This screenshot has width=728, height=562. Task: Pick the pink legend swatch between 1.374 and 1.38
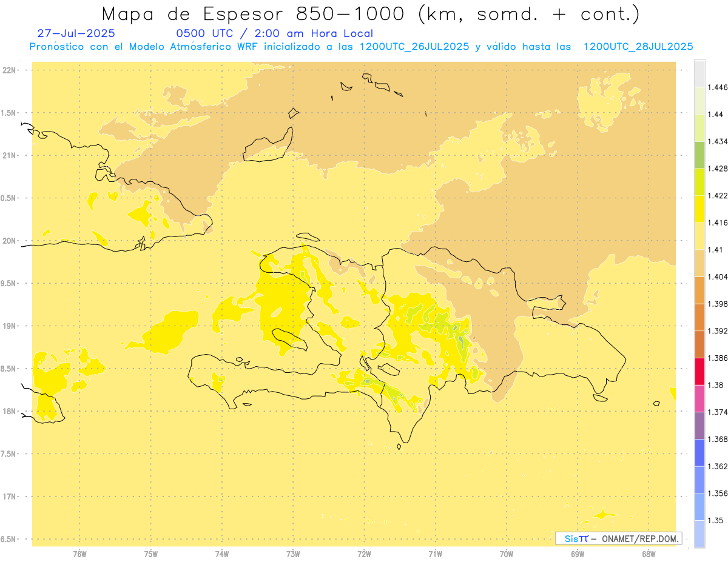click(699, 398)
